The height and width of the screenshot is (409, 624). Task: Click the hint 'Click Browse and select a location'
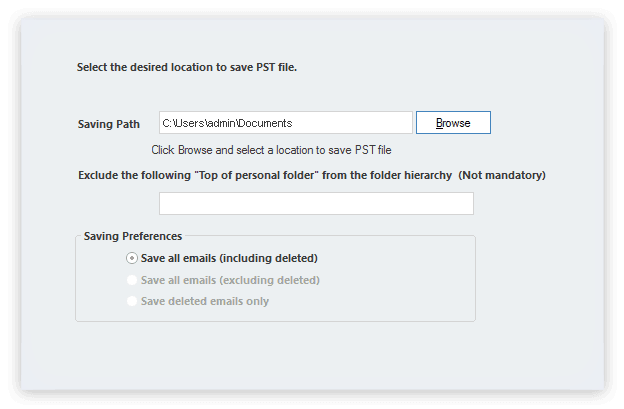270,150
